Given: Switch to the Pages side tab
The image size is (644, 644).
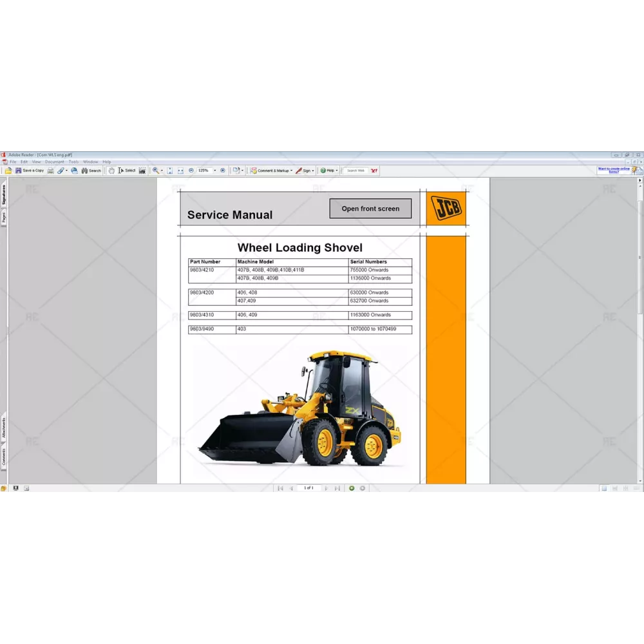Looking at the screenshot, I should point(3,218).
